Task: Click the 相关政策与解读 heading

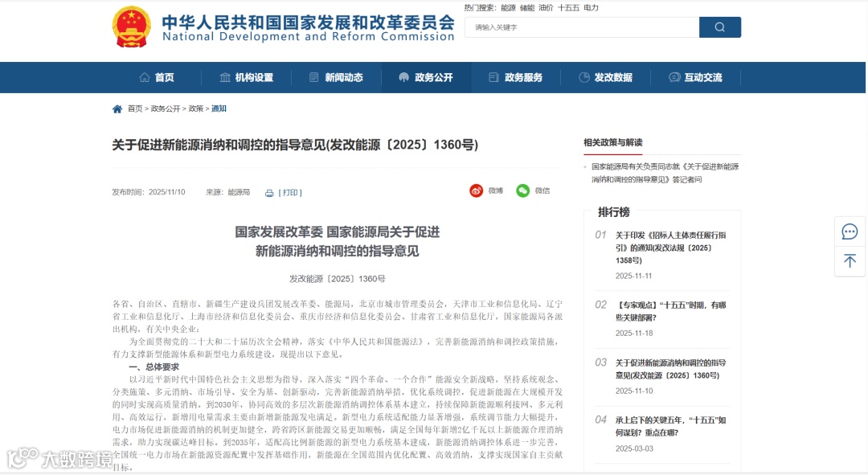Action: (612, 142)
